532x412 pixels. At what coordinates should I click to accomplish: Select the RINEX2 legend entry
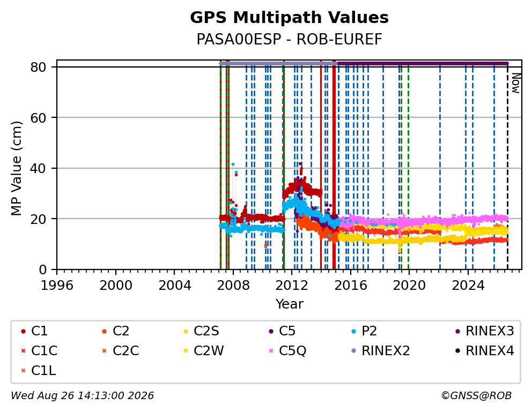(381, 351)
